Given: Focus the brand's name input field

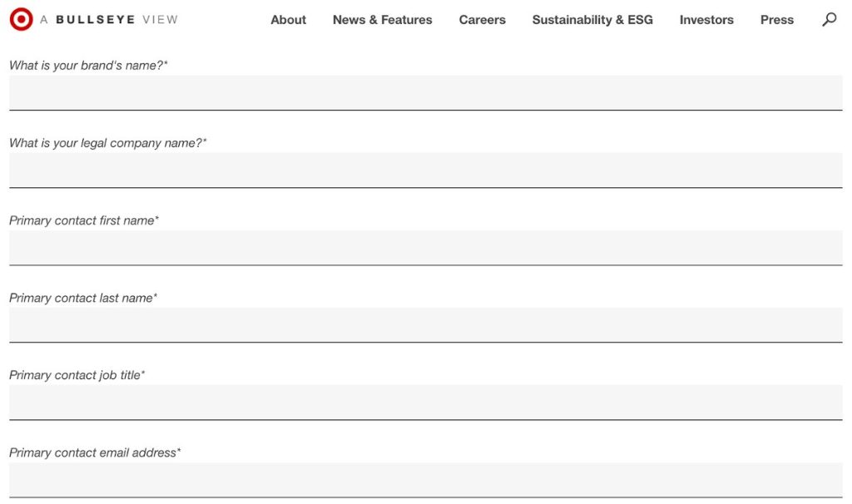Looking at the screenshot, I should point(425,92).
